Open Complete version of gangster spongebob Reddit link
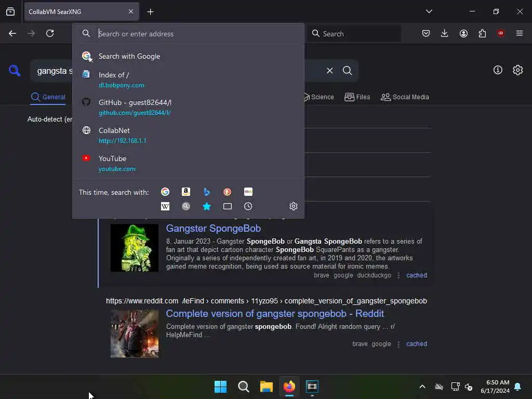 click(275, 314)
